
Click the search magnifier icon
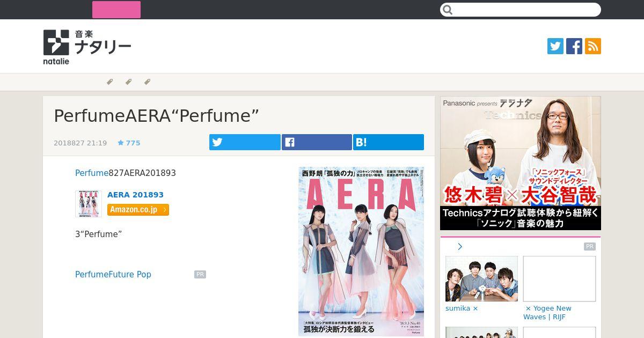448,10
